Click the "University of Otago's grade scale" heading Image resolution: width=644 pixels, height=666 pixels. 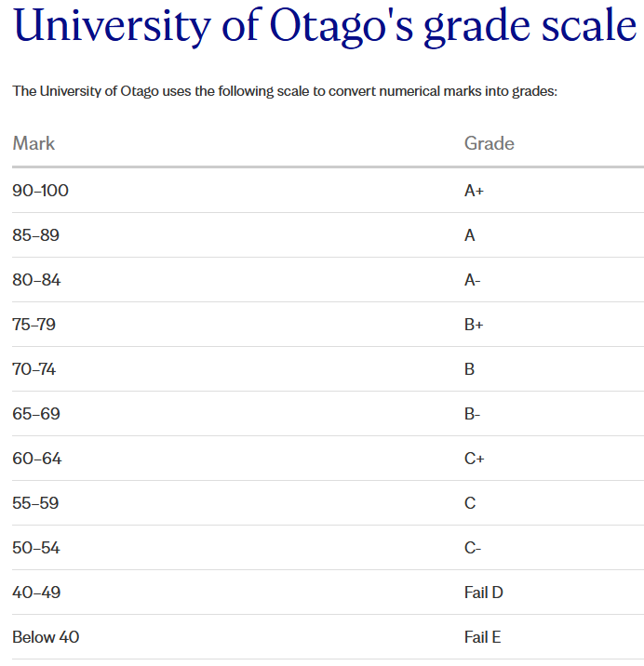point(324,28)
